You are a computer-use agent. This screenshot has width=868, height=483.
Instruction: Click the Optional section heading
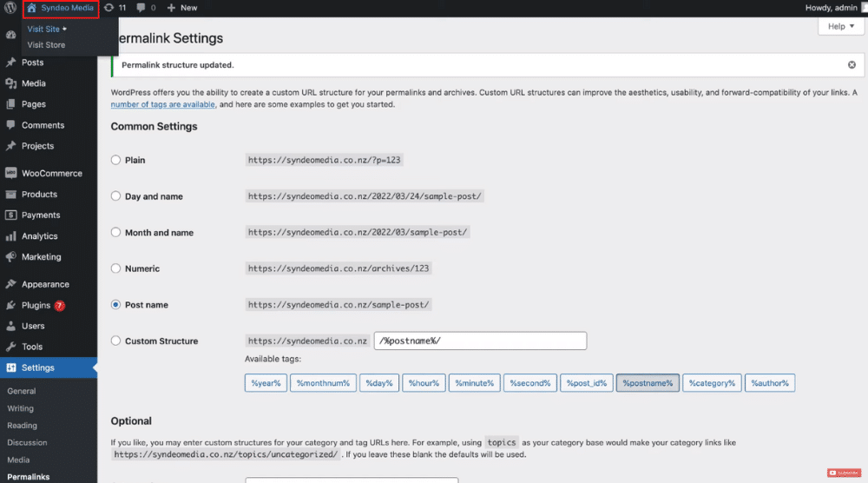coord(131,421)
